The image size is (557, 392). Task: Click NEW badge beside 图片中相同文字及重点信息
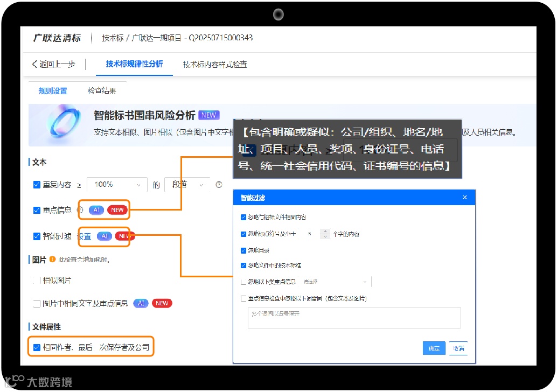point(162,303)
